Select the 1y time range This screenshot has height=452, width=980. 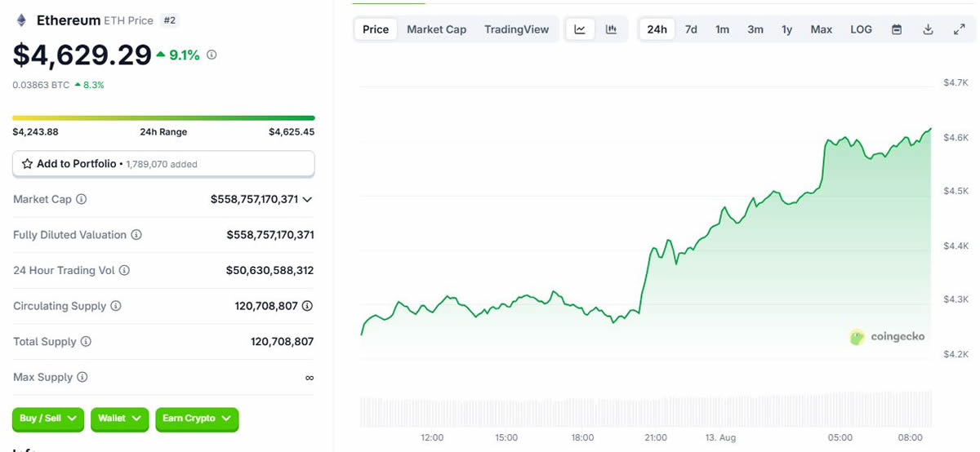(786, 29)
